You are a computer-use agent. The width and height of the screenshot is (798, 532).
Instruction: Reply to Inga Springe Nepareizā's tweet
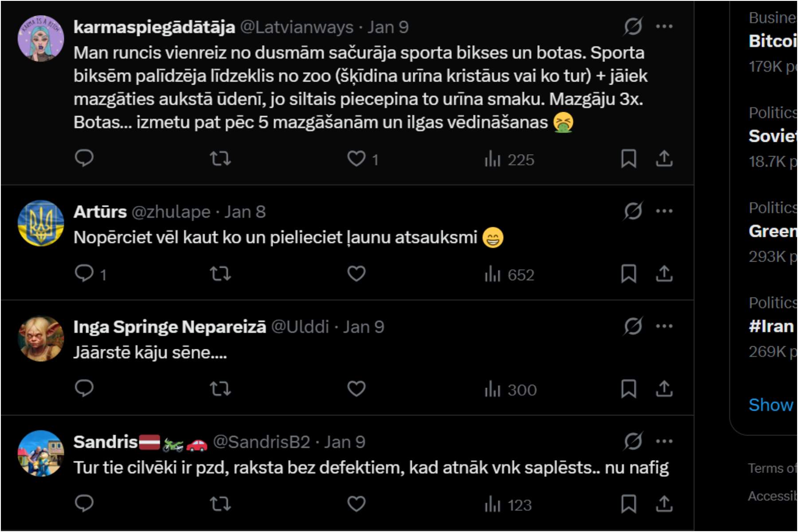(84, 389)
